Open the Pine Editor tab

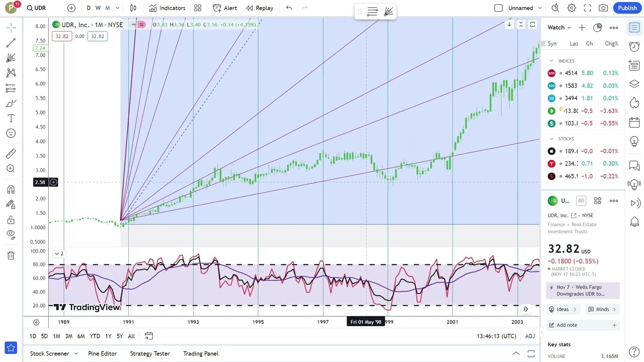click(102, 354)
